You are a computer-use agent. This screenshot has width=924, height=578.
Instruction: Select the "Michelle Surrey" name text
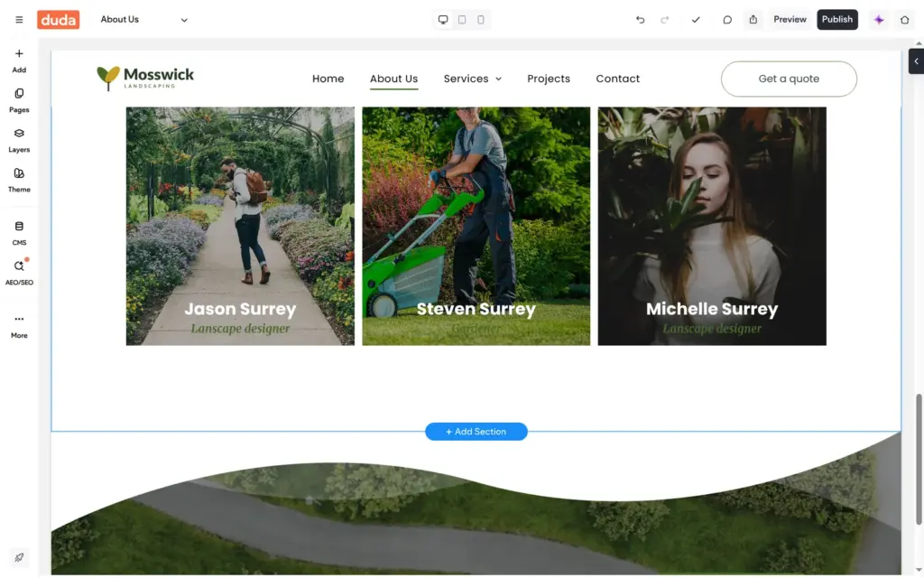[x=712, y=309]
